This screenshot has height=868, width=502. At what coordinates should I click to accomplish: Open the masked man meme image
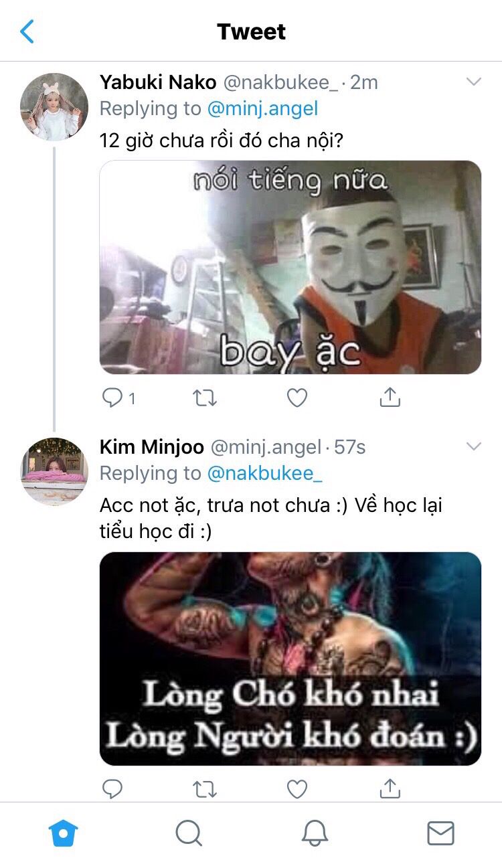(290, 267)
